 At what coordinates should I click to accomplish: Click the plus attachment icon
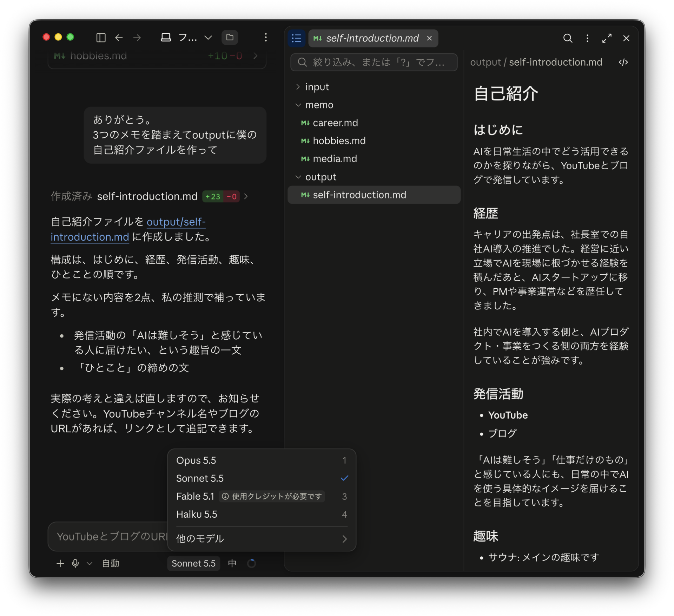pos(60,563)
